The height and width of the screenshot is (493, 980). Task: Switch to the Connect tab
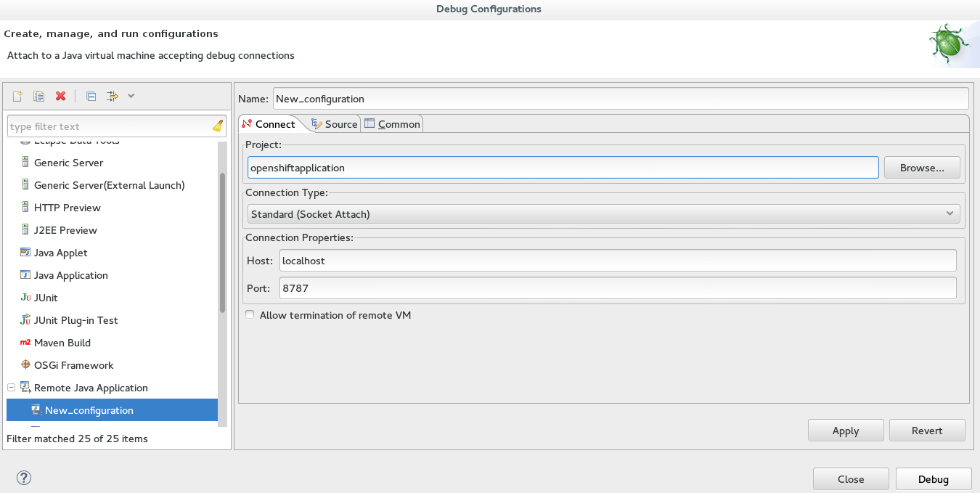(268, 124)
